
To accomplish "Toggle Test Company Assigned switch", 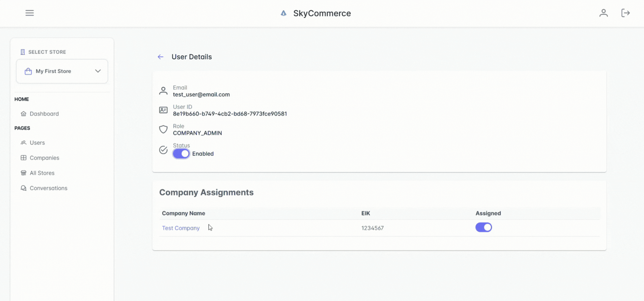I will point(484,227).
